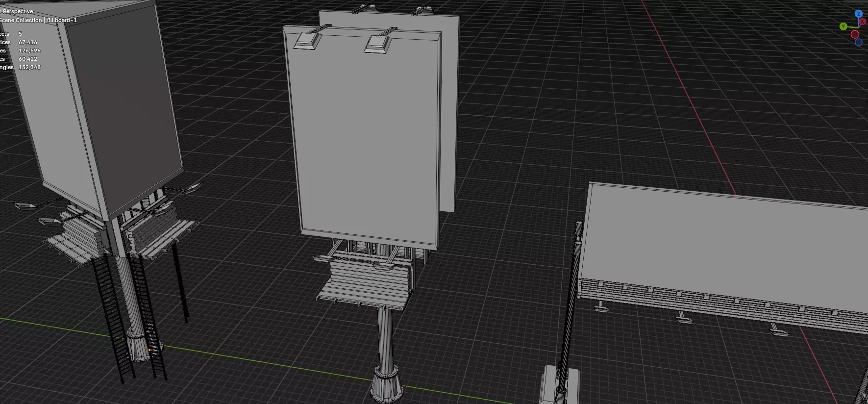
Task: Click the green Y axis on the navigation gizmo
Action: click(x=843, y=26)
